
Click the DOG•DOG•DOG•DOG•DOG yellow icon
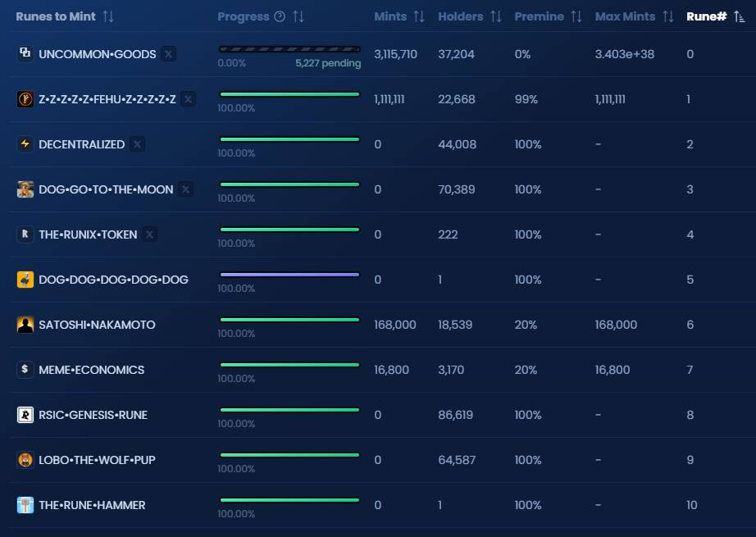point(25,280)
